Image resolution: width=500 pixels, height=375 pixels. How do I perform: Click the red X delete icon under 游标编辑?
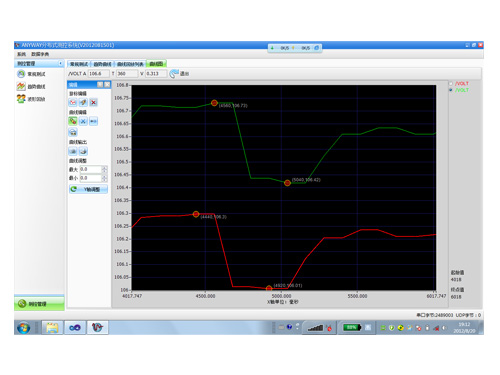pos(94,102)
